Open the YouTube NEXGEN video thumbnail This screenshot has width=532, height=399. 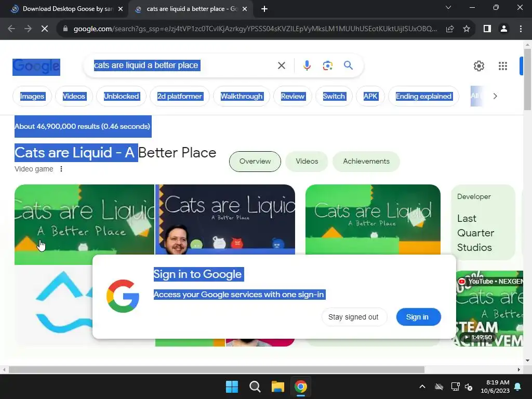pos(490,309)
